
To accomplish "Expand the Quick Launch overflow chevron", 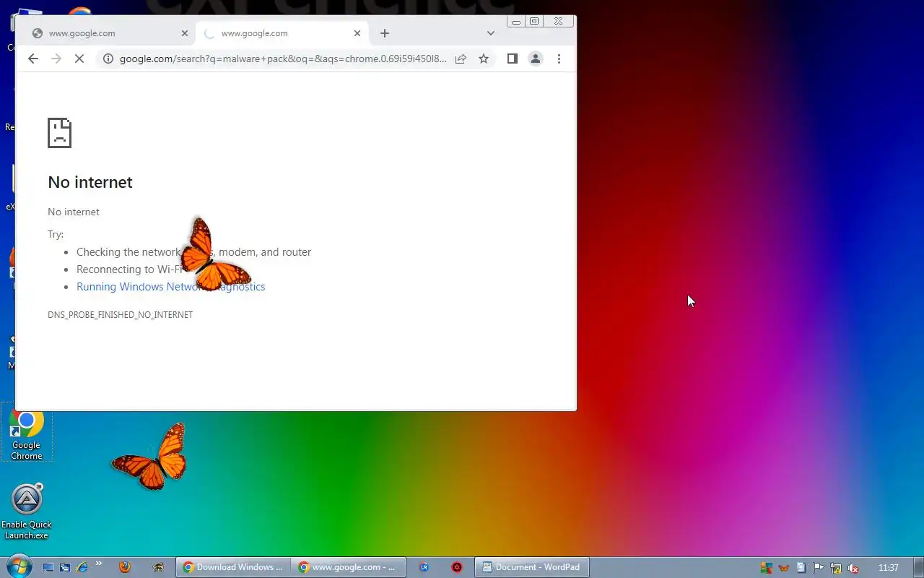I will pyautogui.click(x=99, y=564).
